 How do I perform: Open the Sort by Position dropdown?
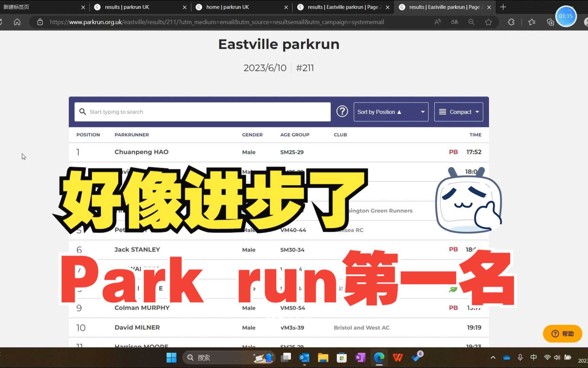391,112
